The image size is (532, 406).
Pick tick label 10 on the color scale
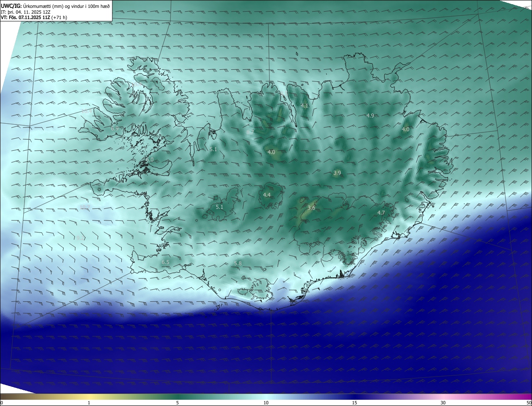tap(266, 403)
